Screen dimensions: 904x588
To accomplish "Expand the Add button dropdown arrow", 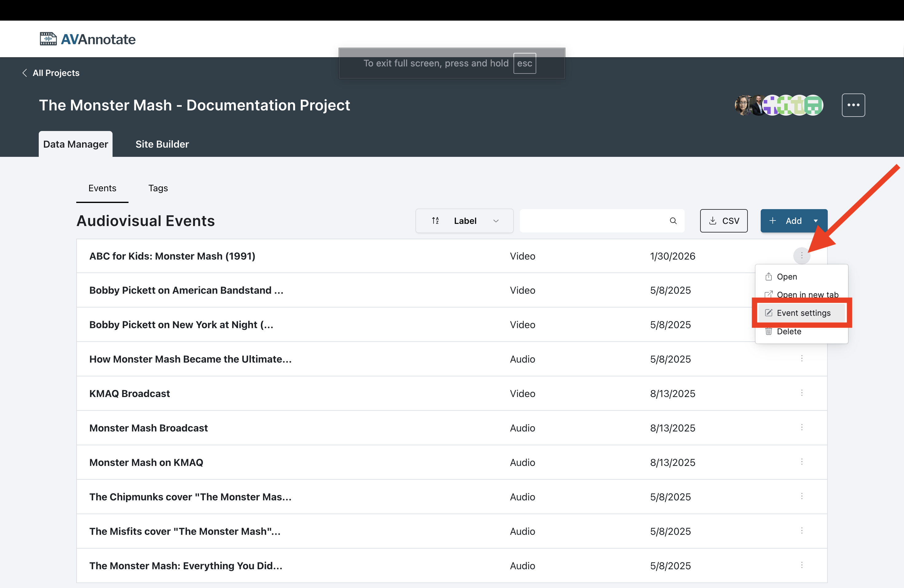I will pos(815,221).
